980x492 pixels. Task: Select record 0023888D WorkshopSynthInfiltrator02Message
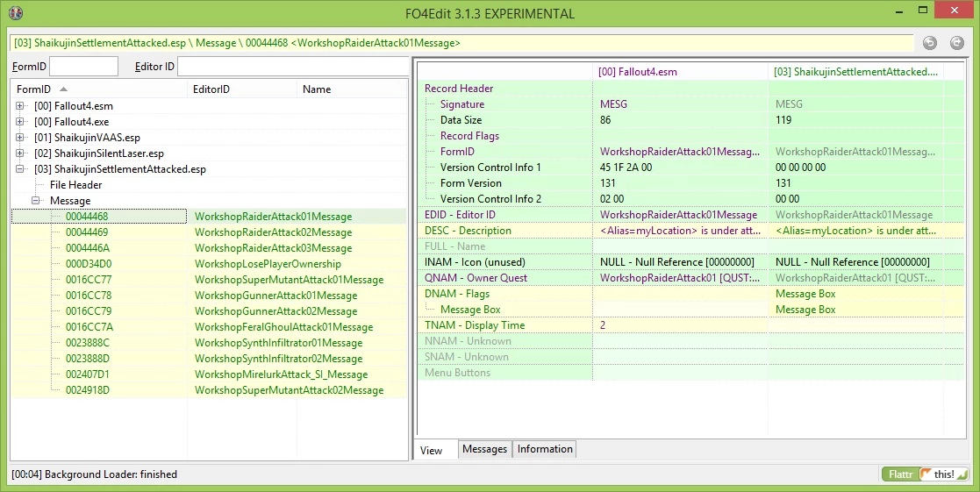point(209,359)
